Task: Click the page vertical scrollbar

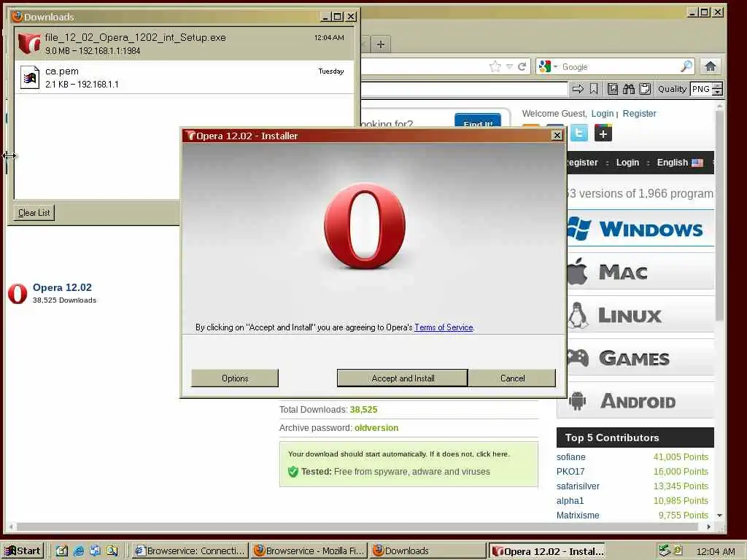Action: tap(719, 215)
